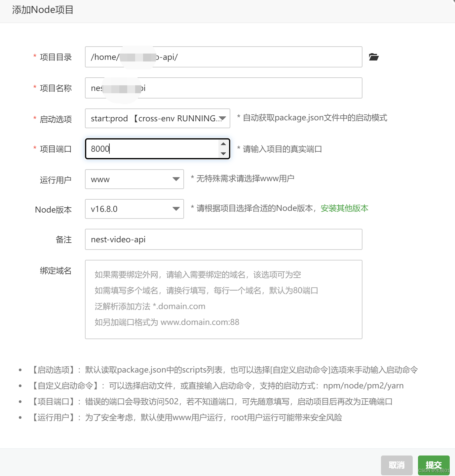
Task: Select the 运行用户 field label
Action: pos(56,180)
